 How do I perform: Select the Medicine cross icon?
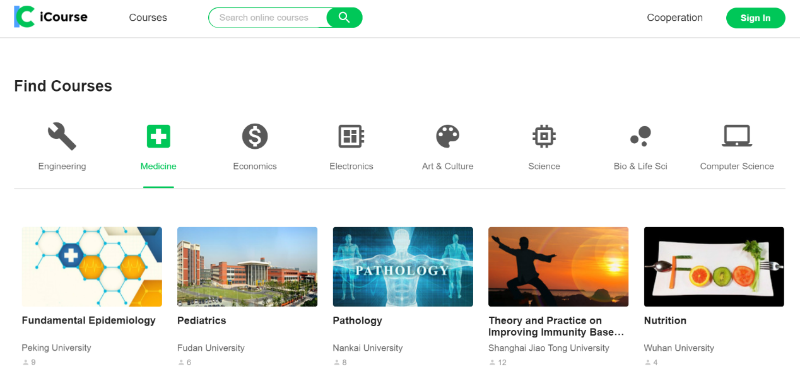point(158,136)
